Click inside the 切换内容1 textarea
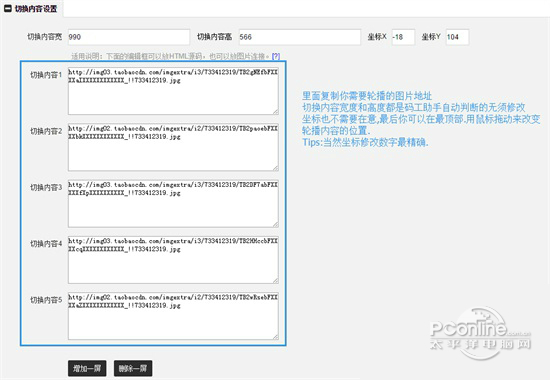 pyautogui.click(x=173, y=91)
